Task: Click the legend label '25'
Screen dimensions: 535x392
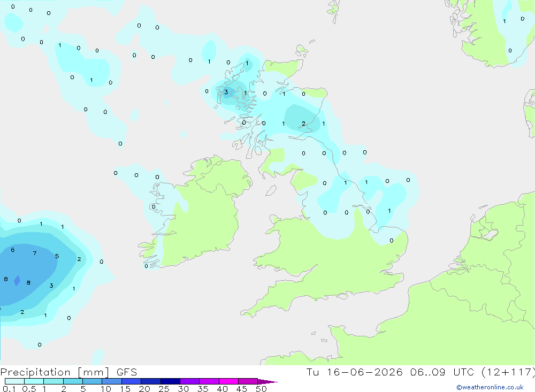Action: 164,389
